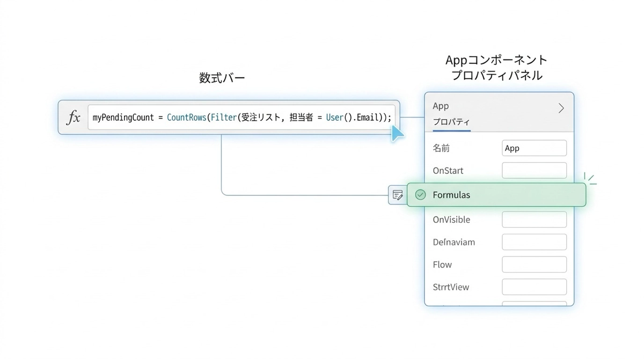644x359 pixels.
Task: Click the Flow property label
Action: pos(442,265)
